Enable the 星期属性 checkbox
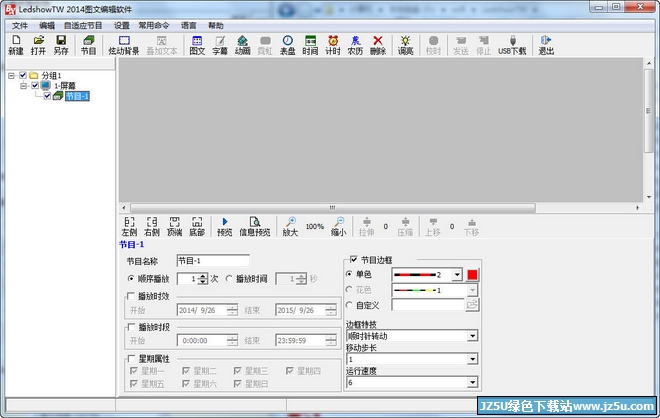660x418 pixels. tap(131, 359)
